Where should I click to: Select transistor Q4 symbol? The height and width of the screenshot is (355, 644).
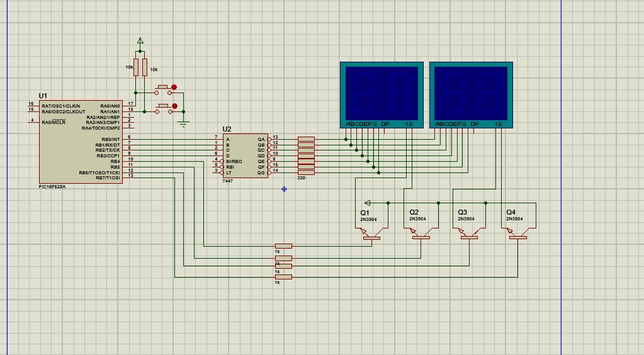517,234
